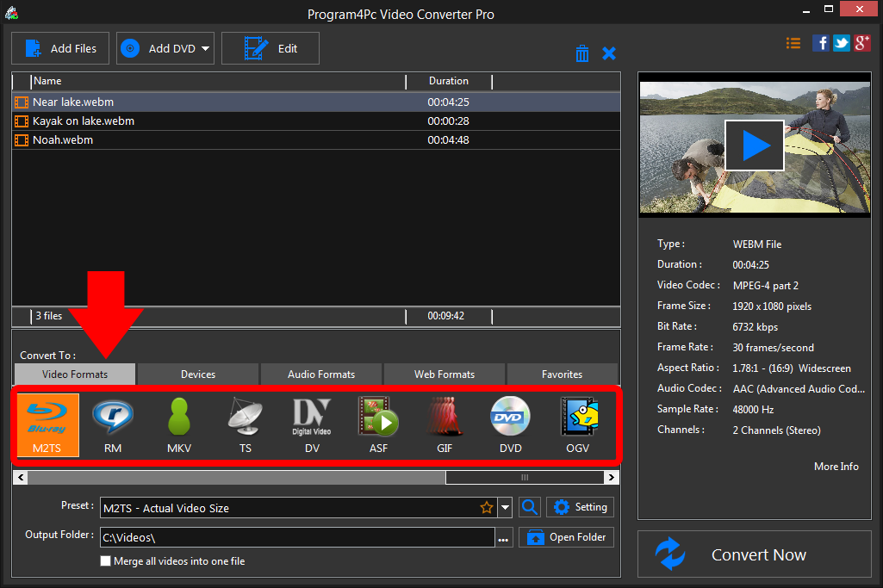Select the M2TS Blu-ray output format

(47, 424)
